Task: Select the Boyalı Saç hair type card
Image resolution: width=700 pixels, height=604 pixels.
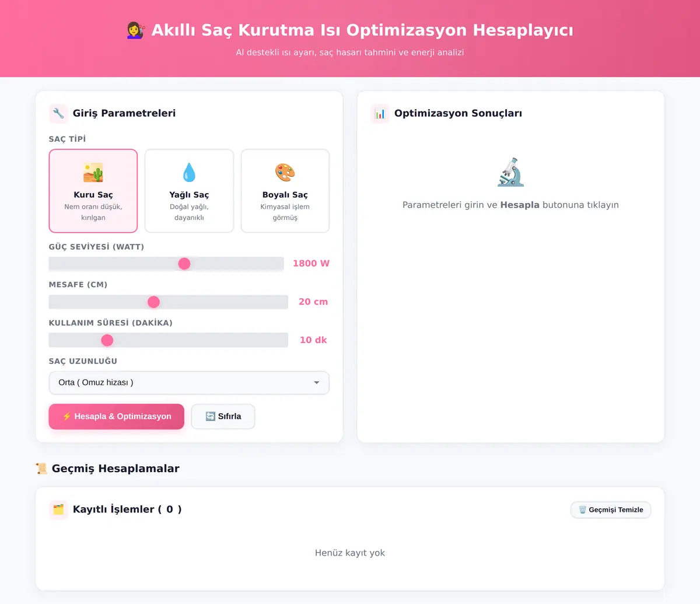Action: [285, 191]
